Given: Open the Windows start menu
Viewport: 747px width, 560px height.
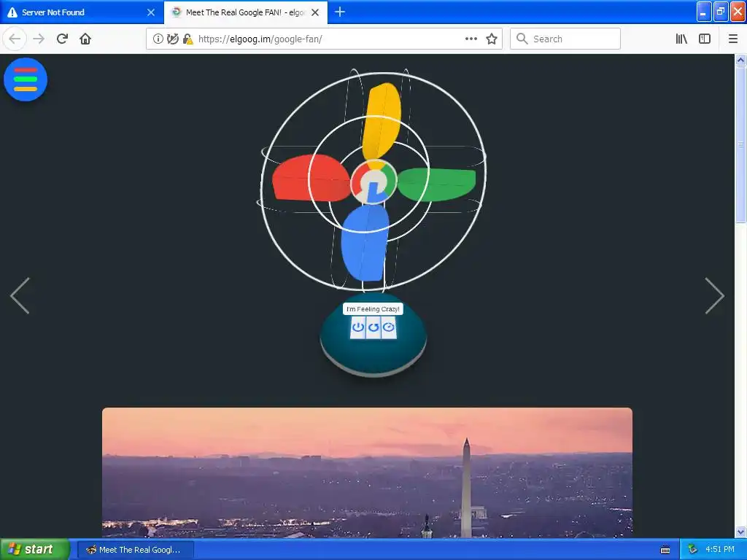Looking at the screenshot, I should point(34,549).
